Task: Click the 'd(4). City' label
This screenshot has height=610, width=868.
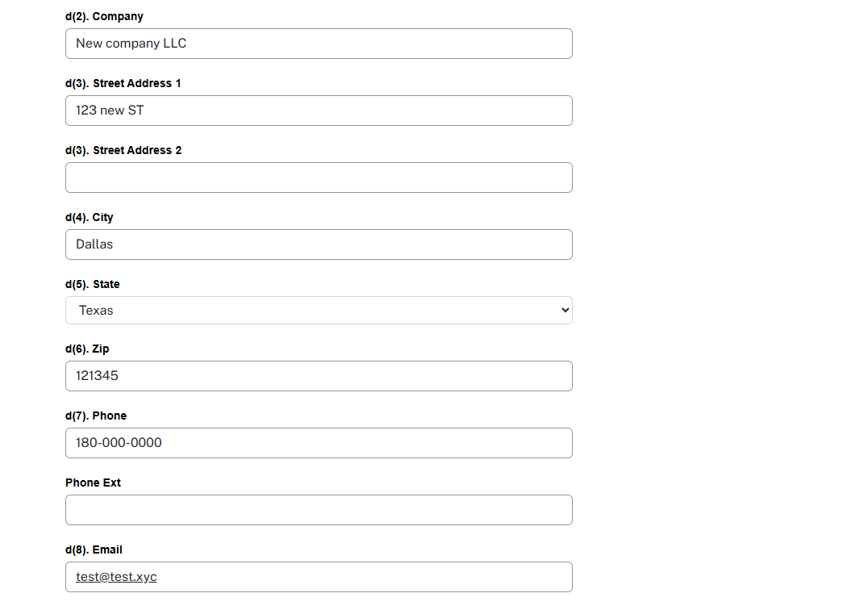Action: coord(90,217)
